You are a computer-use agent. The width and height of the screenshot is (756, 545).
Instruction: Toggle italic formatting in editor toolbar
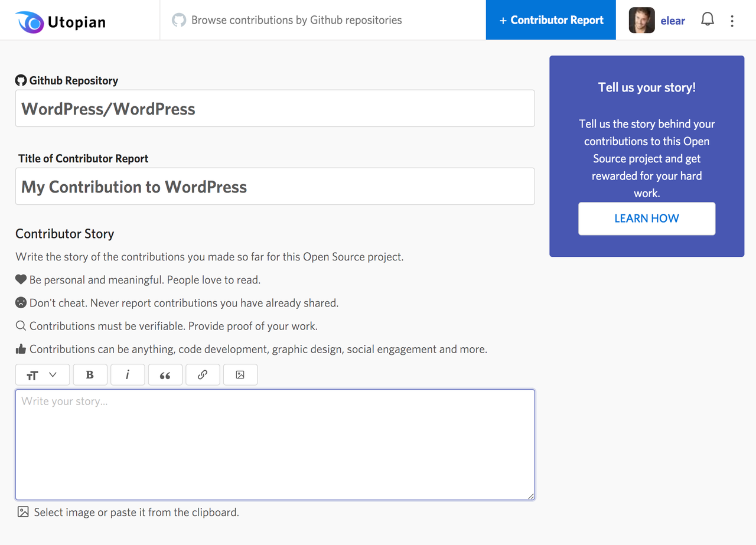(128, 375)
